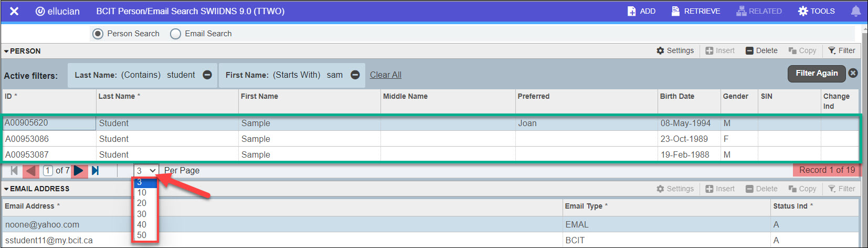Viewport: 868px width, 248px height.
Task: Choose 10 per page option
Action: point(145,192)
